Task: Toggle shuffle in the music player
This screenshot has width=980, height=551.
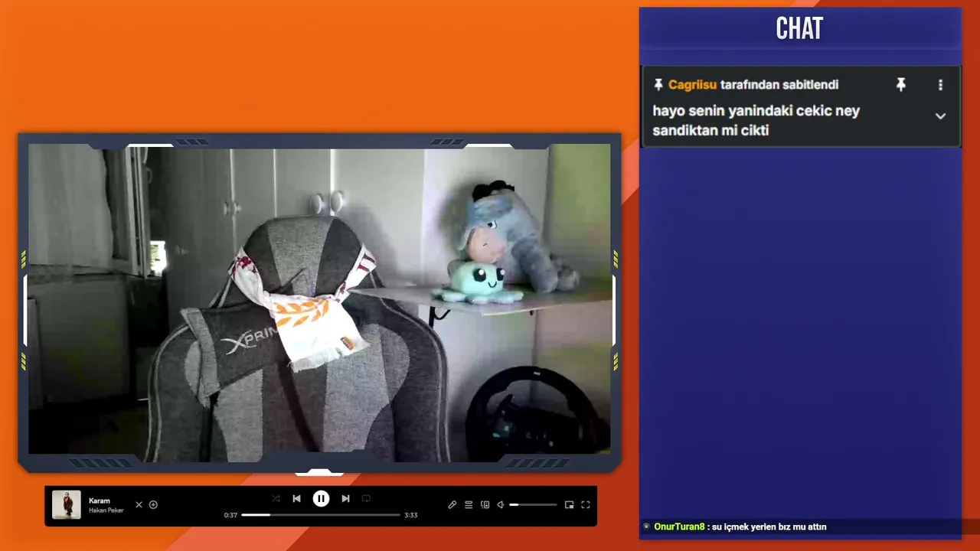Action: click(x=276, y=499)
